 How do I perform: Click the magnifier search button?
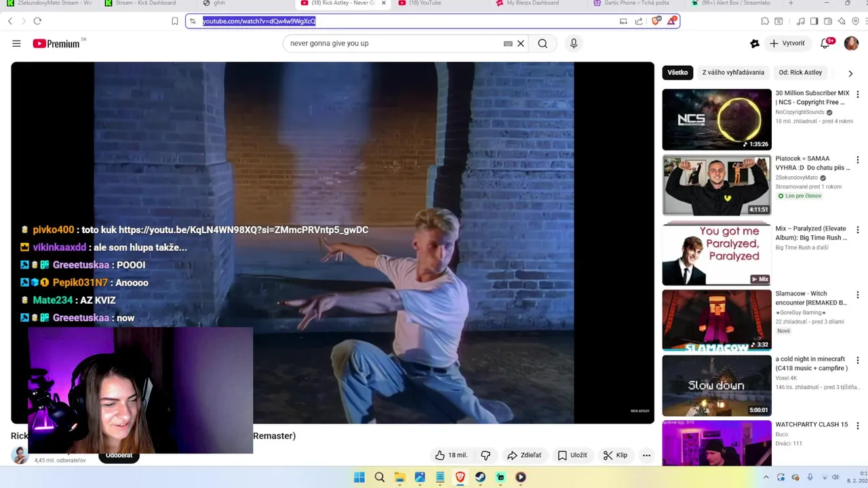coord(542,43)
